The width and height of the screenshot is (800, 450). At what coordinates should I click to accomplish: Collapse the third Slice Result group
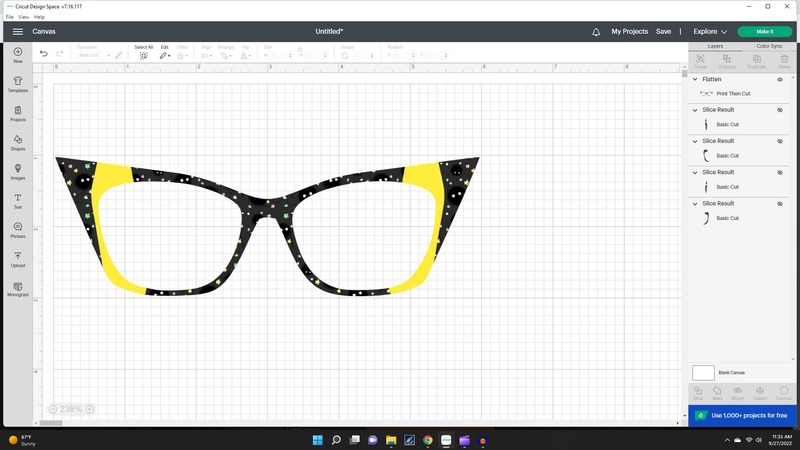pyautogui.click(x=695, y=172)
